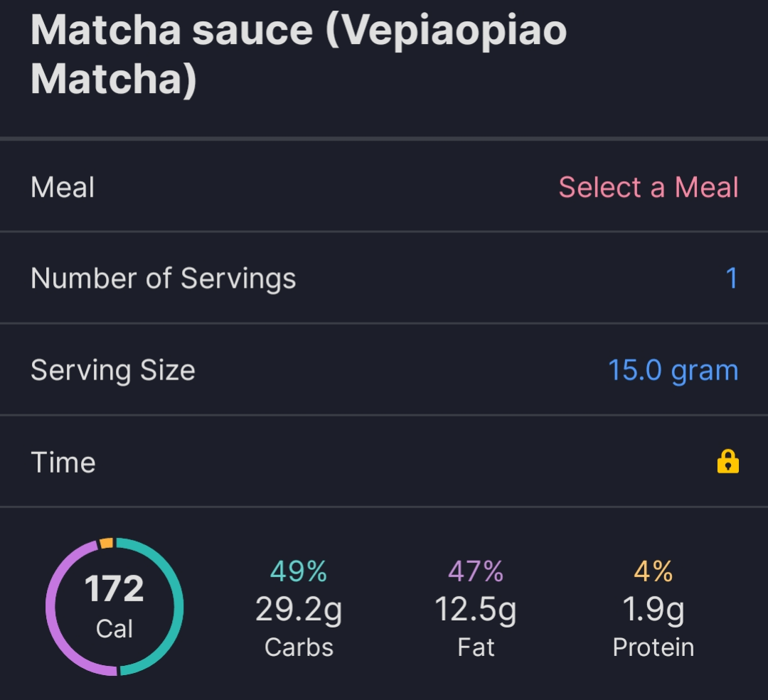Click the 29.2g Carbs value

[299, 610]
